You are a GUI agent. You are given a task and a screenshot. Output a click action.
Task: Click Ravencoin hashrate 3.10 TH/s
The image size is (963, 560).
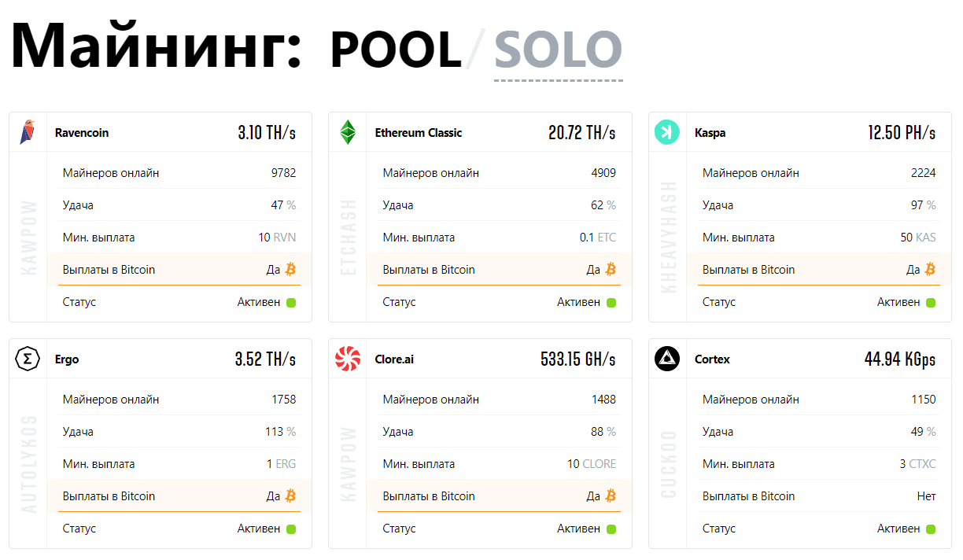point(267,133)
